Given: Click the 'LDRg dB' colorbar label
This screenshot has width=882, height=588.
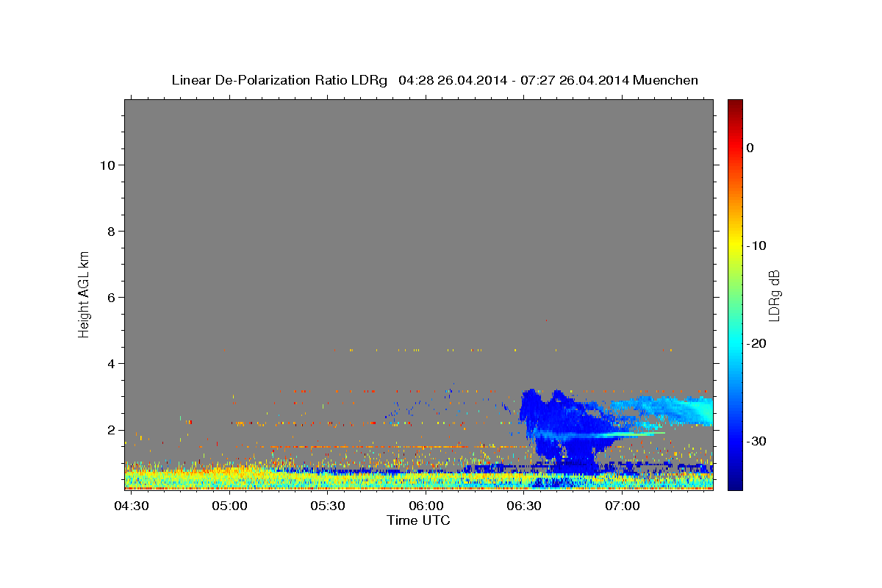Looking at the screenshot, I should [x=774, y=295].
